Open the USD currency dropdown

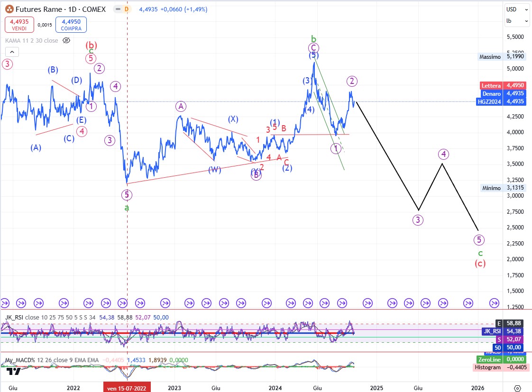coord(516,9)
